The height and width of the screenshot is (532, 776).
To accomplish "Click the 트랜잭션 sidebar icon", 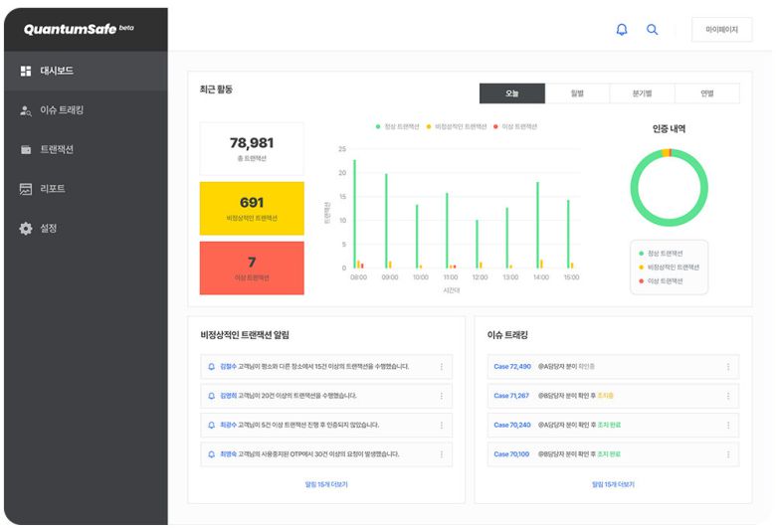I will click(x=26, y=150).
